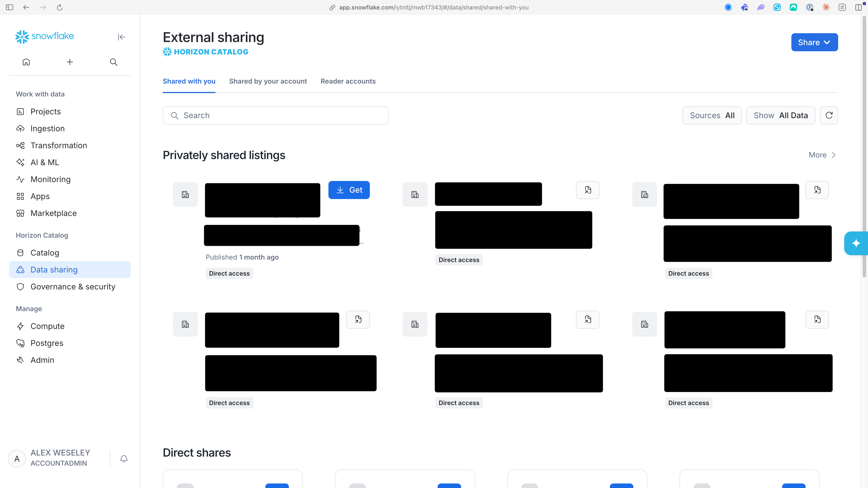Open the Show All Data filter dropdown

[x=781, y=115]
